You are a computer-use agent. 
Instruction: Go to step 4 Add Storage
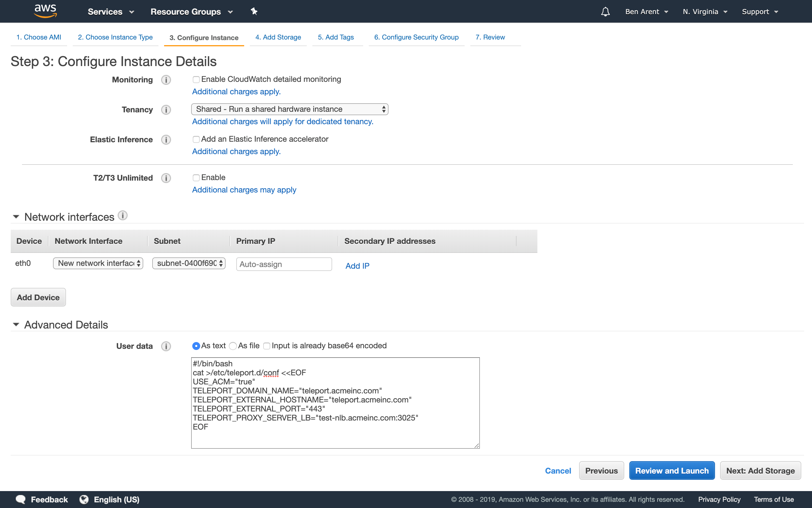coord(278,37)
